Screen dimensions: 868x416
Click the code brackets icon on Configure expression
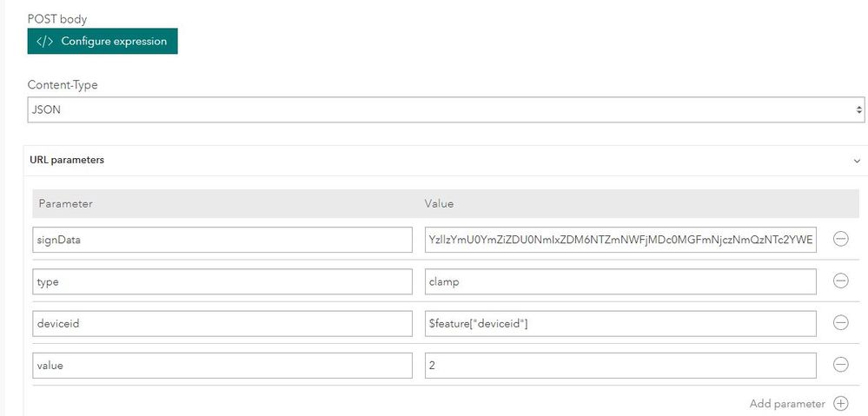45,41
